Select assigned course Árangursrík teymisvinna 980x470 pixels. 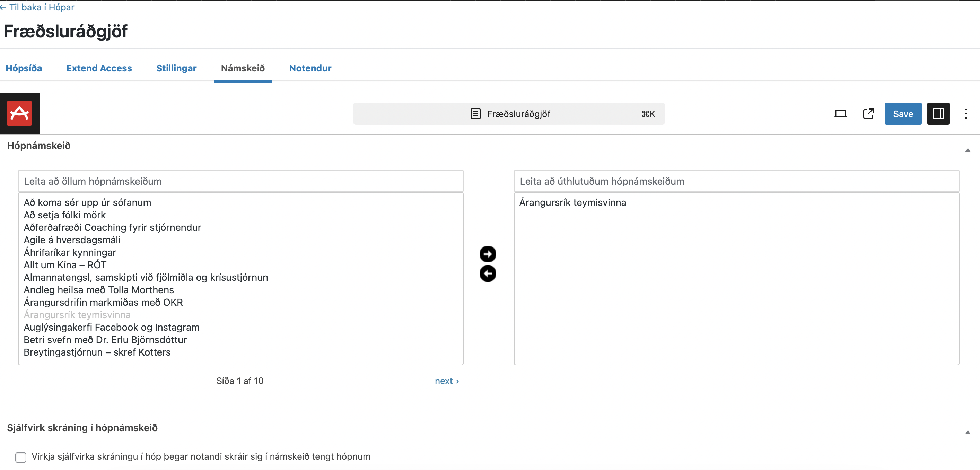(572, 202)
